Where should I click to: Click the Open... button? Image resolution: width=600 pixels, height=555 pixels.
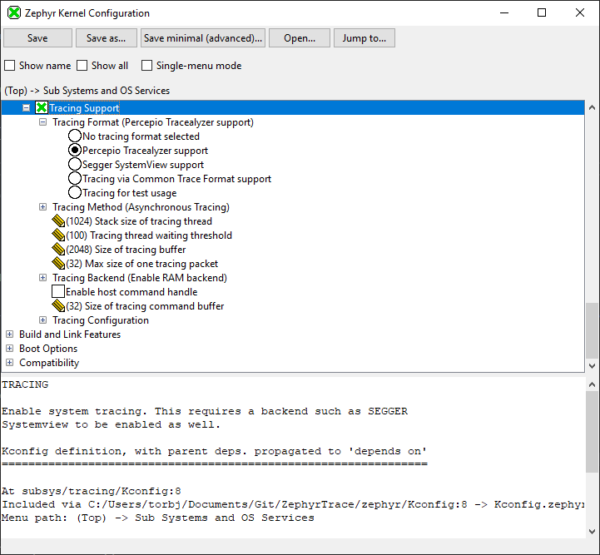(x=299, y=38)
